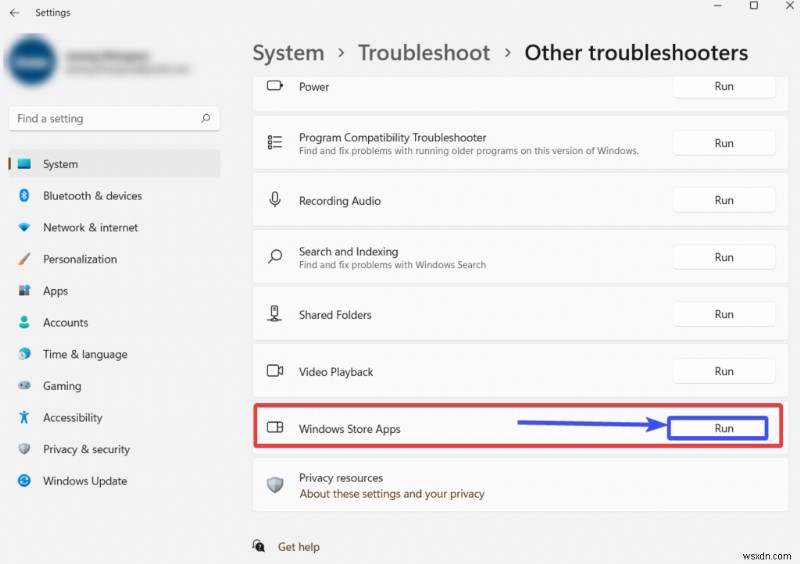Go to Personalization settings
This screenshot has height=564, width=800.
click(x=115, y=259)
